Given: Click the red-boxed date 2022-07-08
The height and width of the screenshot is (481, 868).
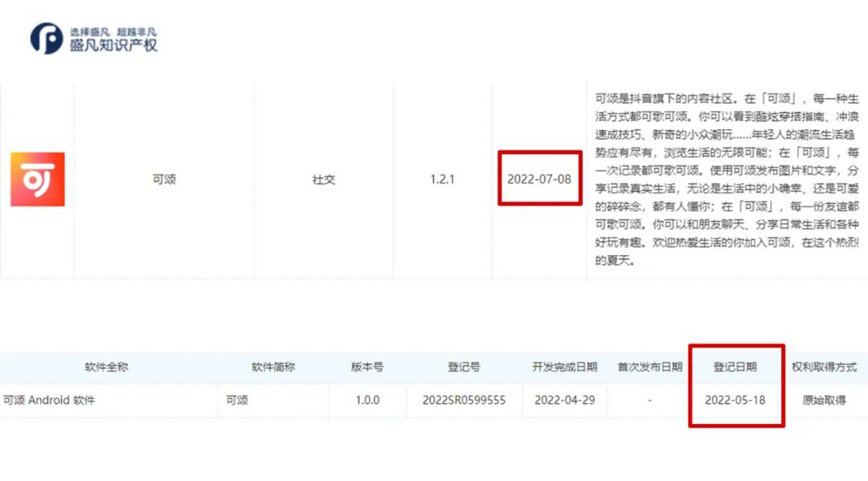Looking at the screenshot, I should [x=539, y=179].
